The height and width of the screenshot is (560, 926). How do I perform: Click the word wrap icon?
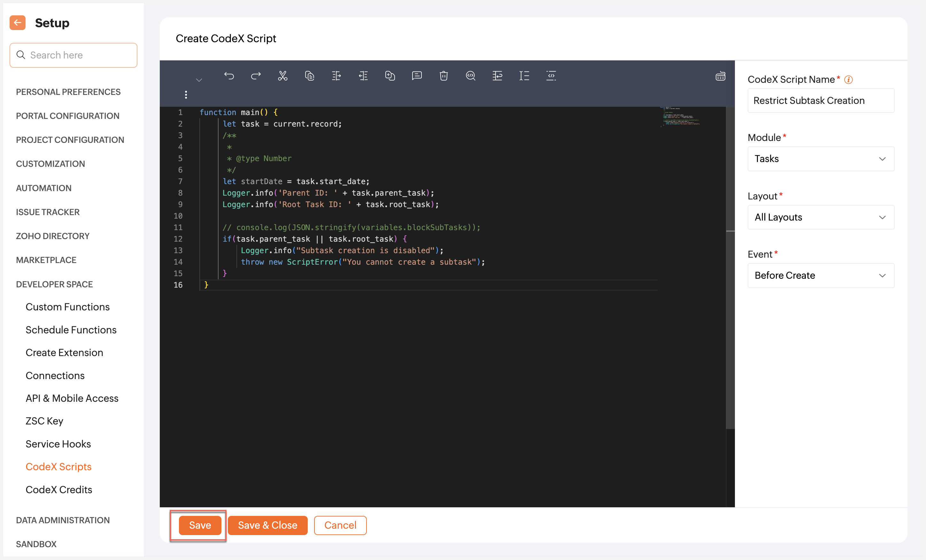[497, 76]
